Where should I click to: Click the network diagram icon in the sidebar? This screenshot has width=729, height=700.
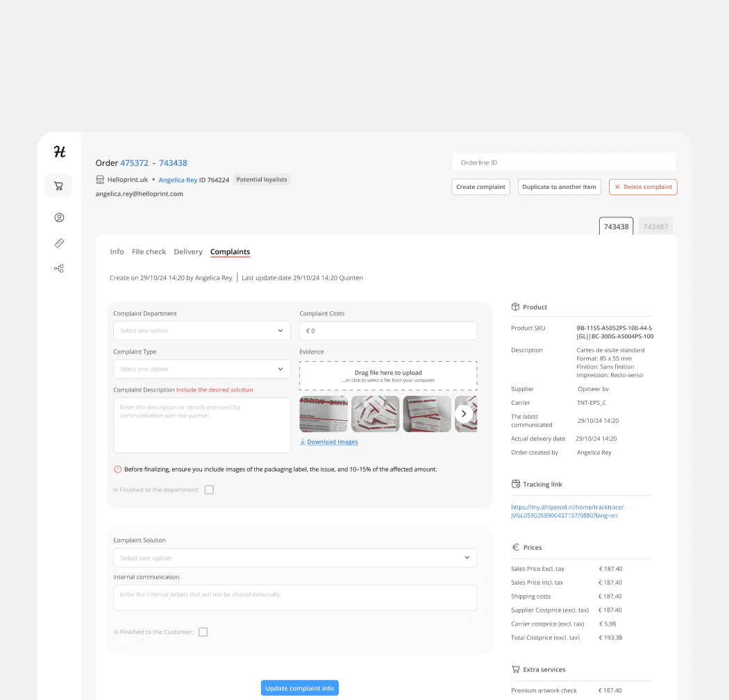pos(58,268)
